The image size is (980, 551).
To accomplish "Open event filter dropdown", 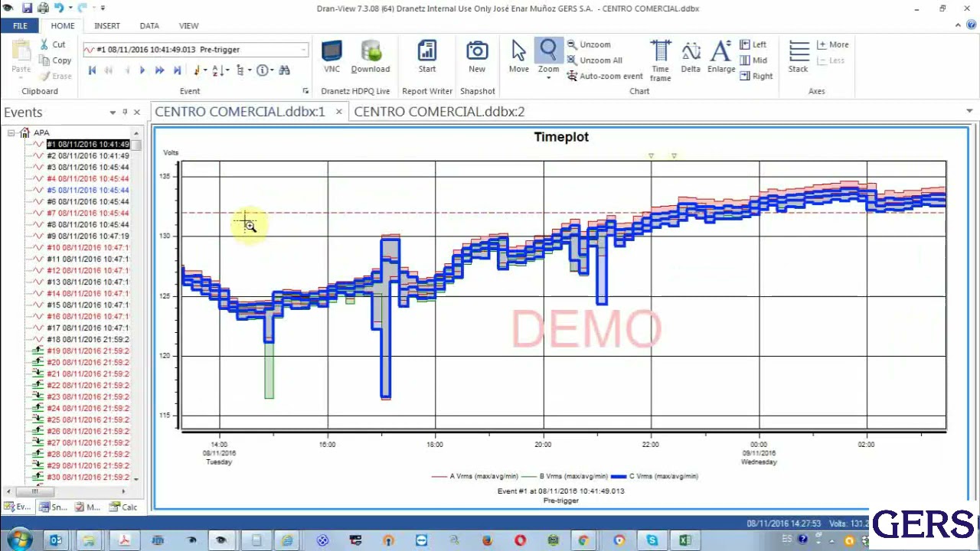I will [x=199, y=70].
